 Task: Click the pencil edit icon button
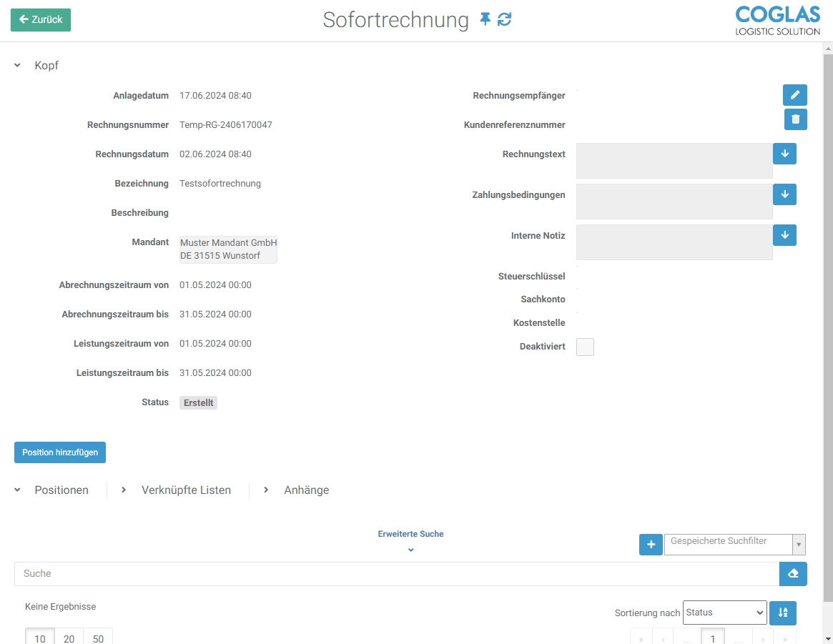[795, 95]
